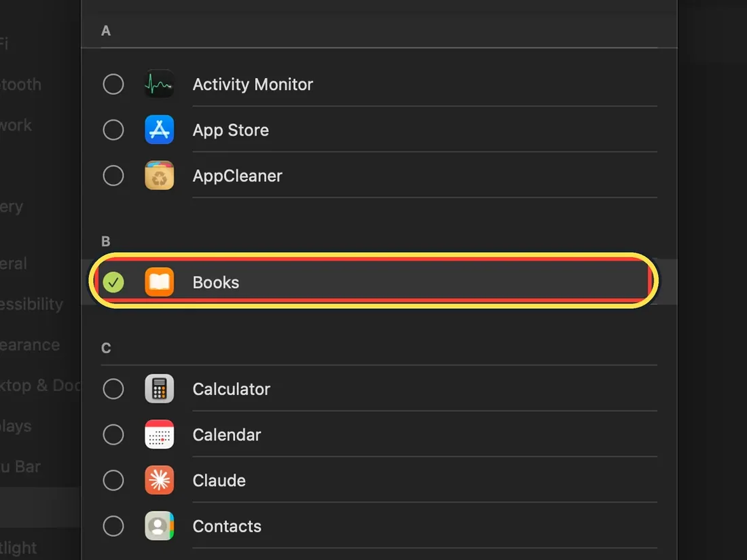Select the Activity Monitor radio button
The height and width of the screenshot is (560, 747).
point(113,84)
